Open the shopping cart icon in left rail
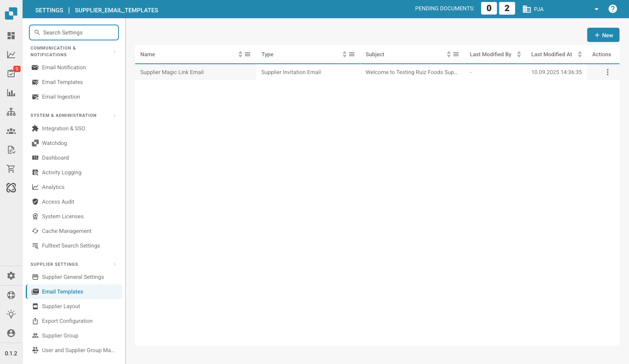This screenshot has width=629, height=364. coord(11,169)
